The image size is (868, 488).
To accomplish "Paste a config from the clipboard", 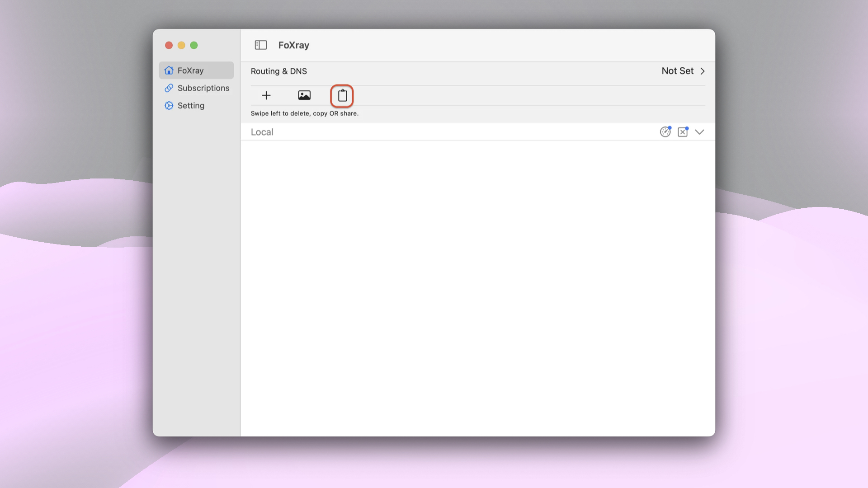I will 342,96.
